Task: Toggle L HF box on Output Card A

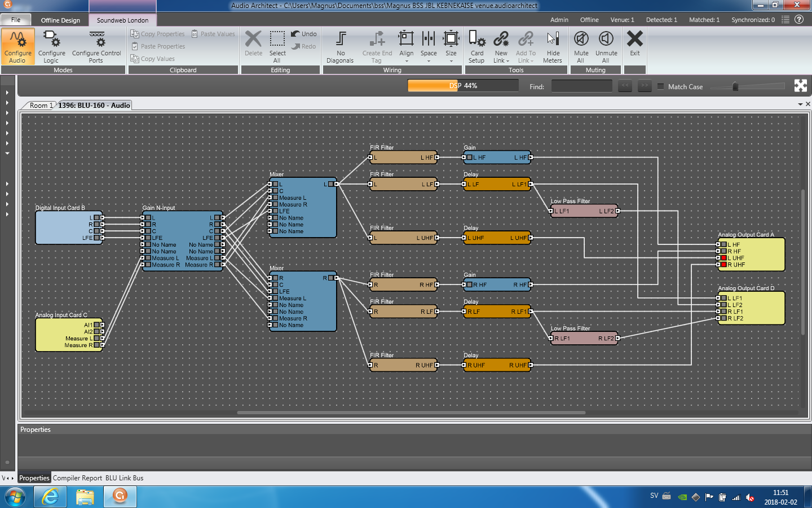Action: coord(723,244)
